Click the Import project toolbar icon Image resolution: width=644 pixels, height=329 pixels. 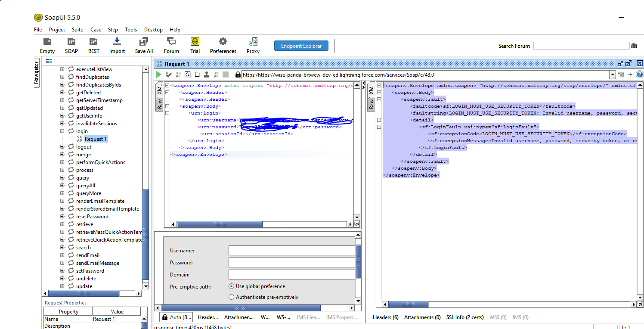click(x=117, y=45)
